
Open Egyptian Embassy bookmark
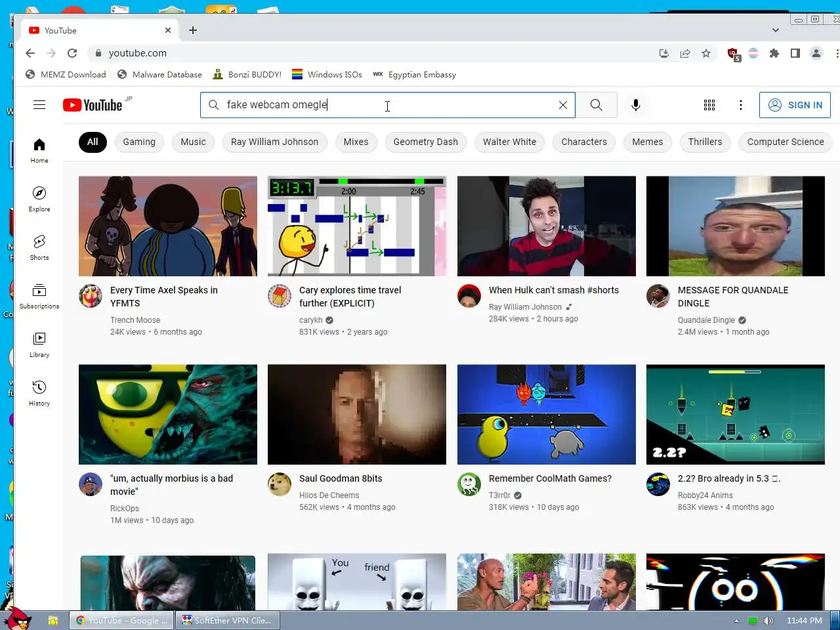(x=414, y=75)
